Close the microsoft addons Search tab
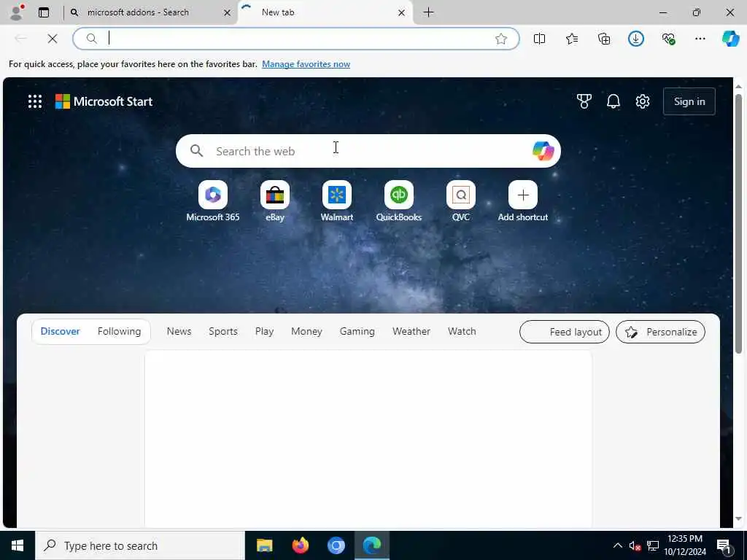The height and width of the screenshot is (560, 747). pos(228,13)
